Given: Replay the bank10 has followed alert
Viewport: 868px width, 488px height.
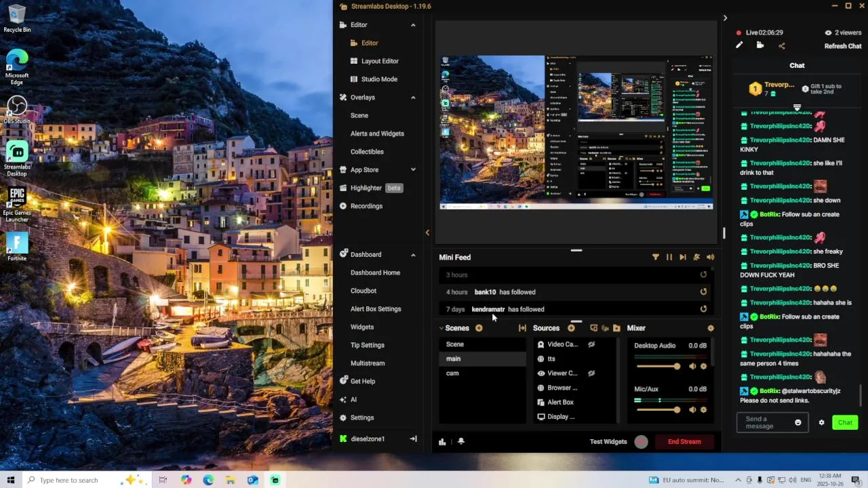Looking at the screenshot, I should pyautogui.click(x=703, y=292).
